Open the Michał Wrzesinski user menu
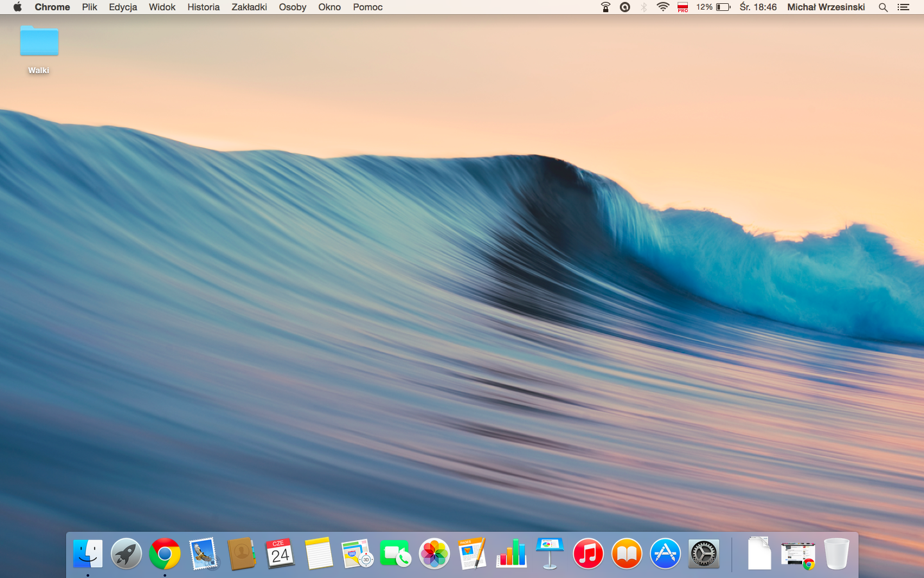 click(x=826, y=7)
